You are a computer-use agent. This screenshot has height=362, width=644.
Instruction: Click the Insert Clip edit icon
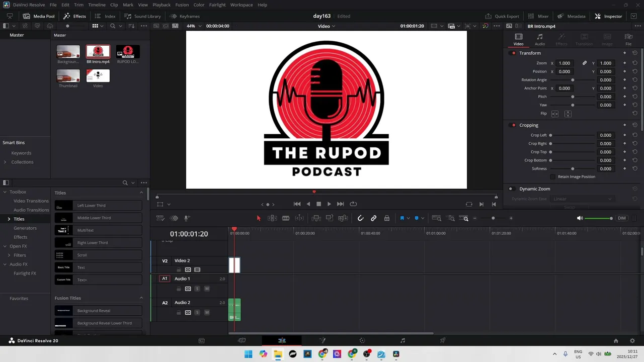pos(316,218)
